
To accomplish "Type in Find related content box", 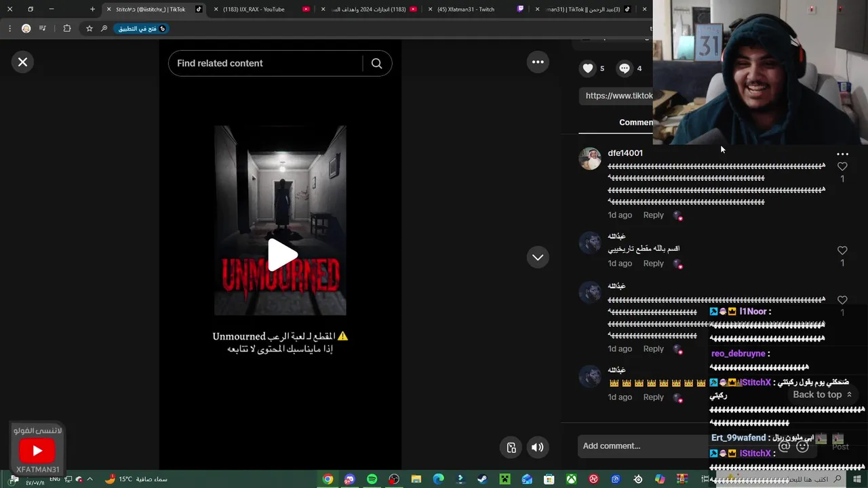I will click(x=266, y=63).
